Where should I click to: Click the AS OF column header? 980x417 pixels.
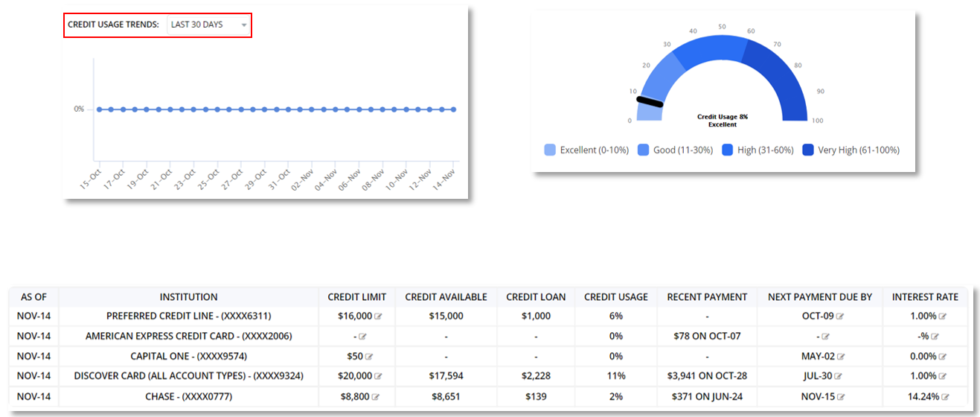pyautogui.click(x=33, y=296)
